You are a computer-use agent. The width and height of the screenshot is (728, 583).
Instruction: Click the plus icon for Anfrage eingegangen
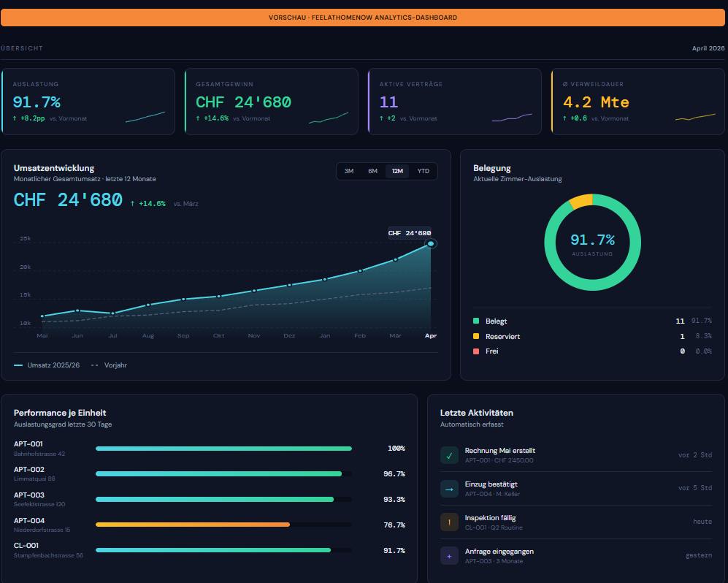[x=448, y=555]
